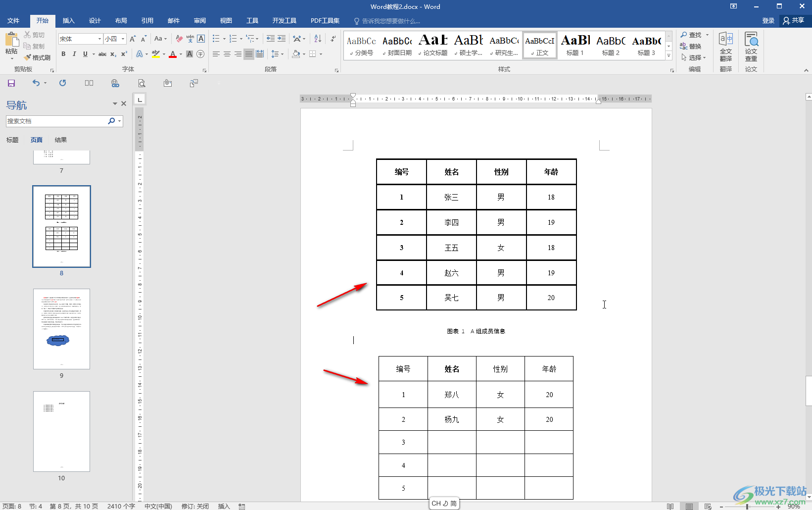This screenshot has height=510, width=812.
Task: Expand the styles gallery
Action: click(x=669, y=56)
